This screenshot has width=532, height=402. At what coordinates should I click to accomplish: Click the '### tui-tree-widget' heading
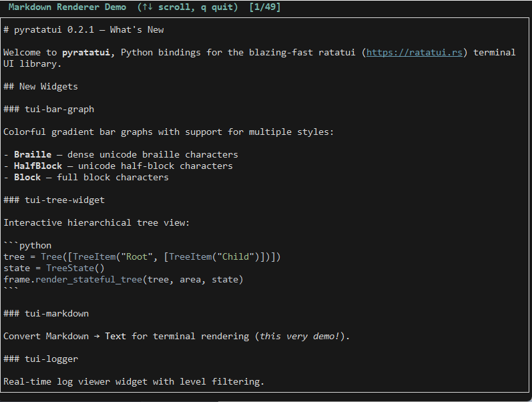point(54,200)
